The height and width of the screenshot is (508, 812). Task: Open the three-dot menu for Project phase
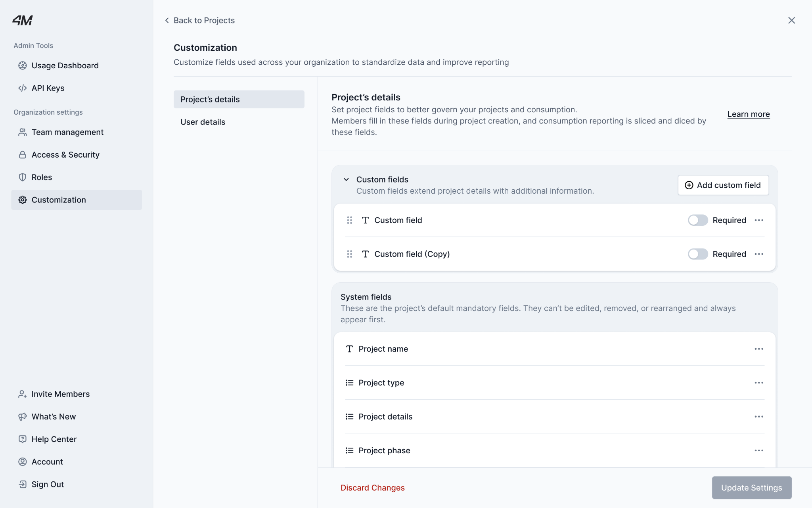tap(758, 450)
